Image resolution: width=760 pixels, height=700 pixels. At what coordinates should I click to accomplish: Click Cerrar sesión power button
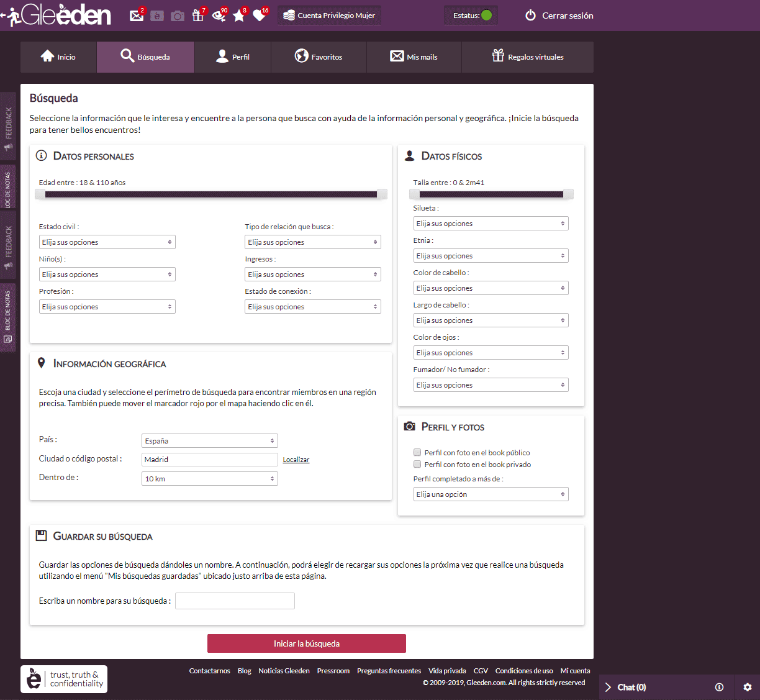559,16
